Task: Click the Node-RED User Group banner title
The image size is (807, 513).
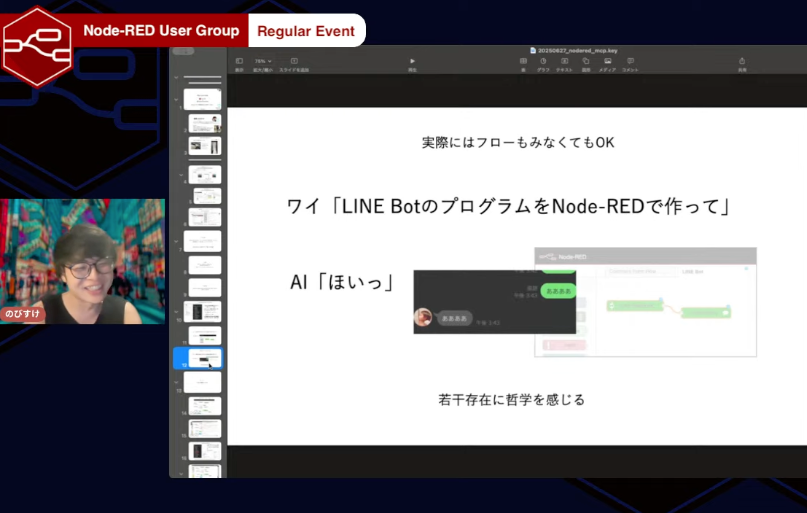Action: coord(161,30)
